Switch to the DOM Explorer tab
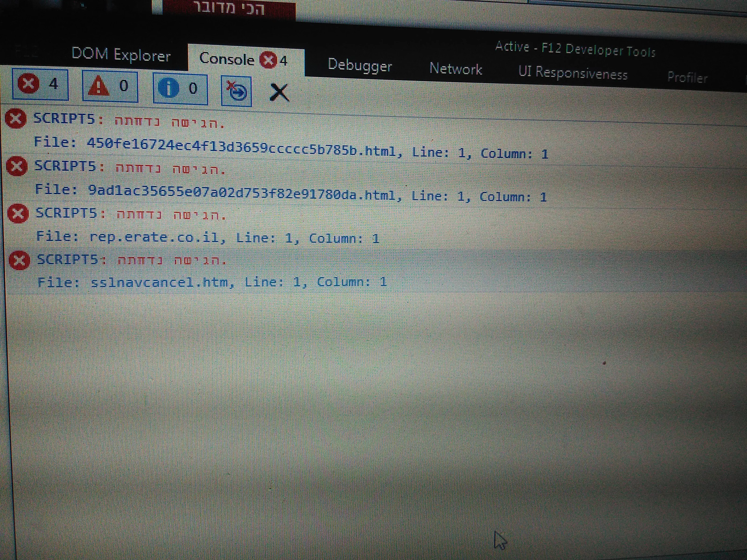Viewport: 747px width, 560px height. pos(121,55)
